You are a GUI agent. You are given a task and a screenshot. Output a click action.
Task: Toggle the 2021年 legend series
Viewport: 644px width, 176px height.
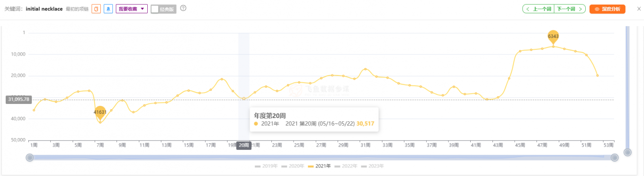[x=319, y=166]
